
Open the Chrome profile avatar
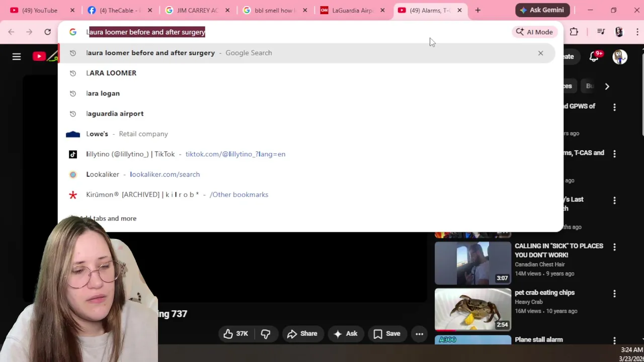619,32
